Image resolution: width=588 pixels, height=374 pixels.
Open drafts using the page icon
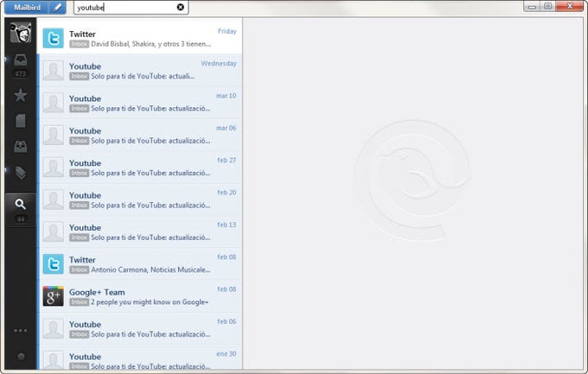pyautogui.click(x=20, y=121)
